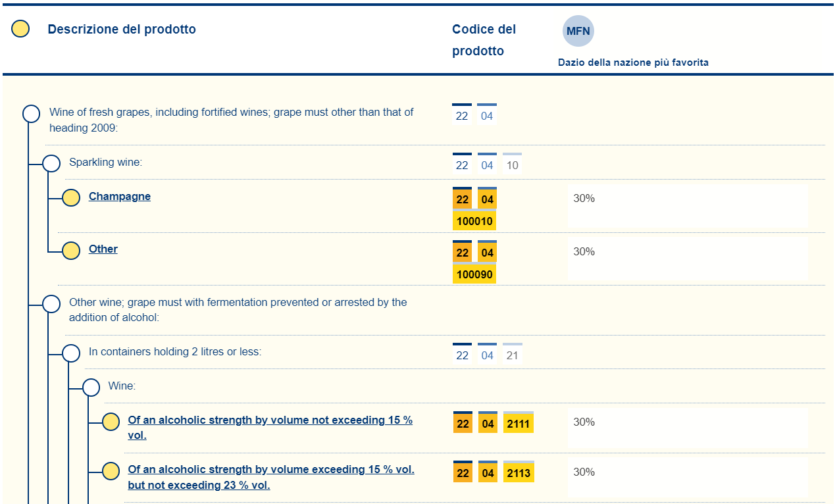Image resolution: width=837 pixels, height=504 pixels.
Task: Open the Other sparkling wine link
Action: (103, 249)
